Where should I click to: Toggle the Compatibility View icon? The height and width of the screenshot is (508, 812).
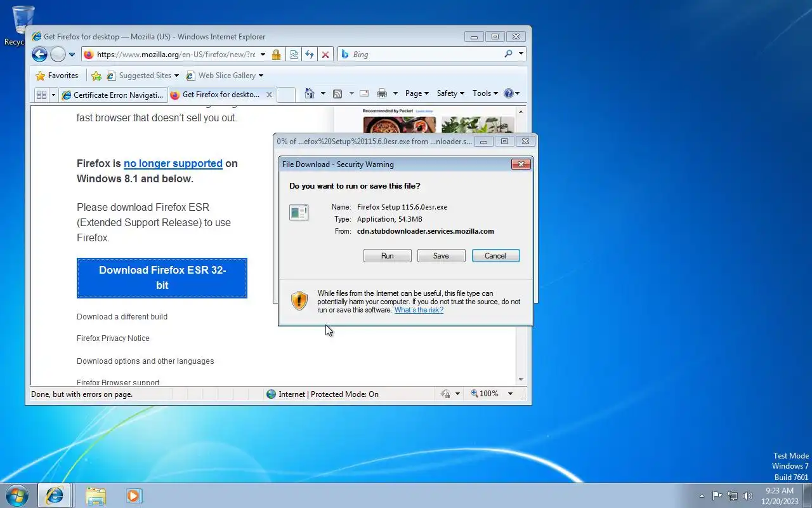(x=294, y=55)
